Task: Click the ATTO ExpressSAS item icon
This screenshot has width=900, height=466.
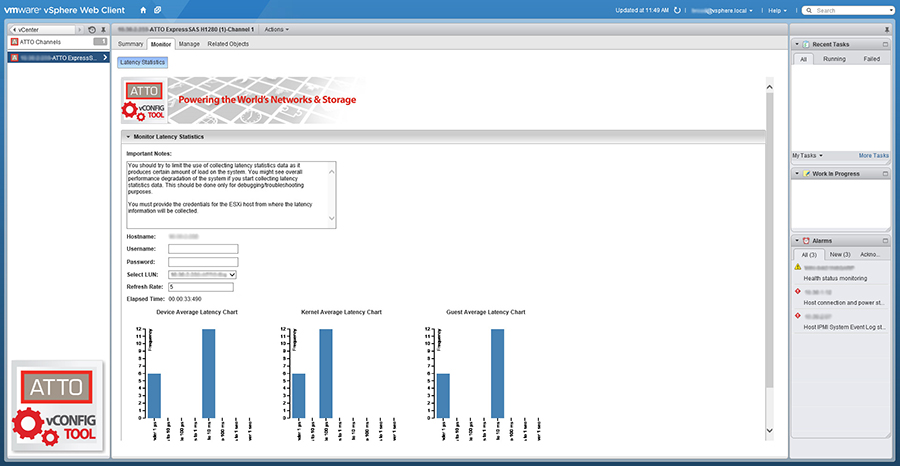Action: pyautogui.click(x=14, y=58)
